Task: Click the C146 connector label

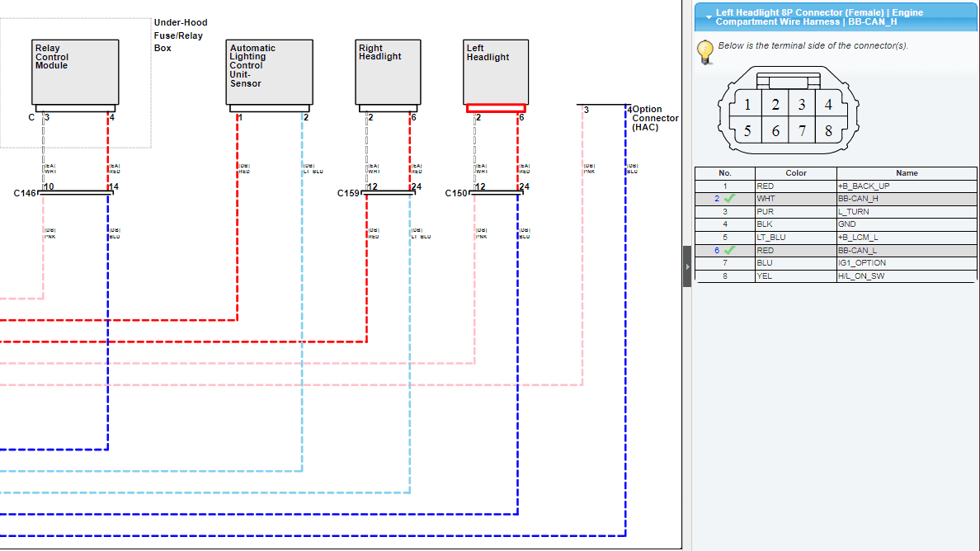Action: [x=25, y=193]
